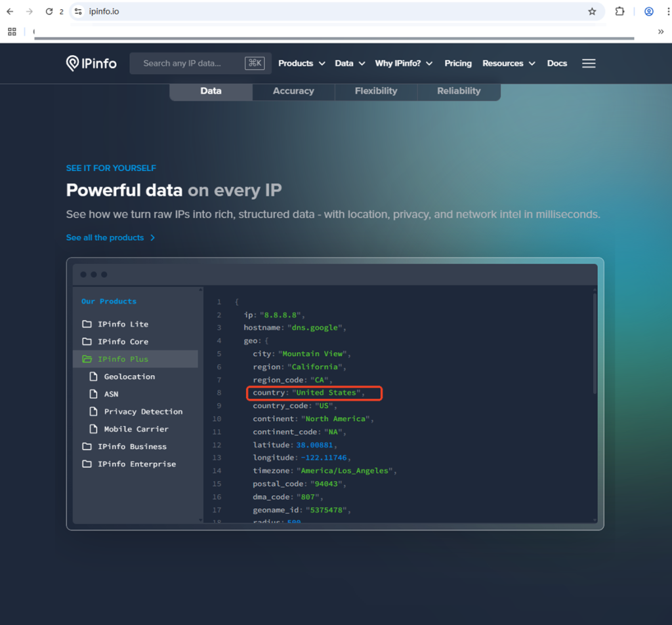The height and width of the screenshot is (625, 672).
Task: Switch to the Reliability tab
Action: 459,91
